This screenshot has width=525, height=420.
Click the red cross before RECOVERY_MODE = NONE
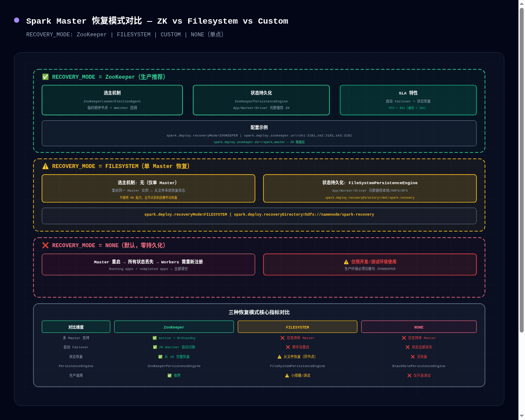pos(45,245)
